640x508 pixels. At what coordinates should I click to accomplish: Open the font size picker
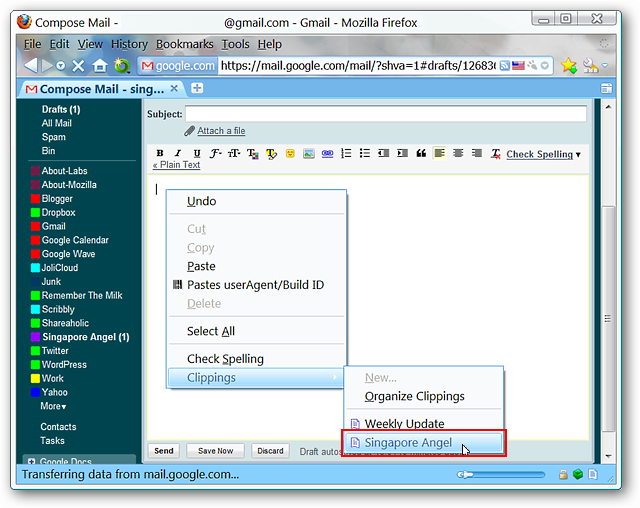coord(234,153)
